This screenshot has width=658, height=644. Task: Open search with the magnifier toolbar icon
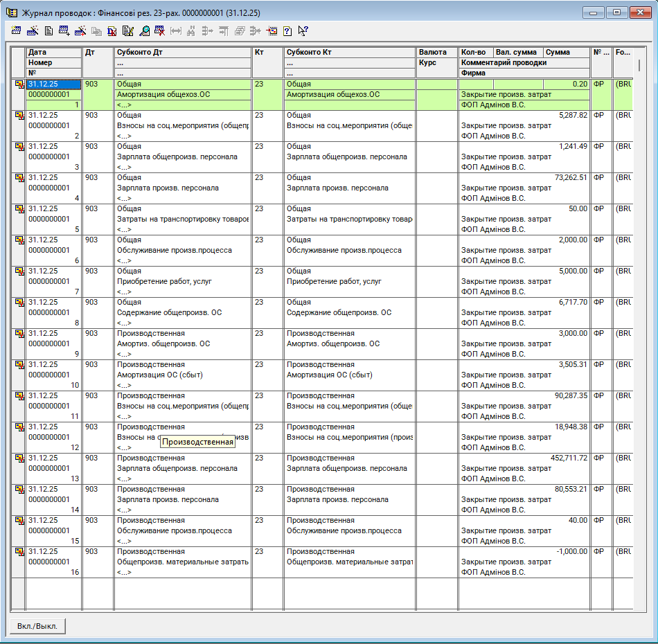(x=144, y=30)
